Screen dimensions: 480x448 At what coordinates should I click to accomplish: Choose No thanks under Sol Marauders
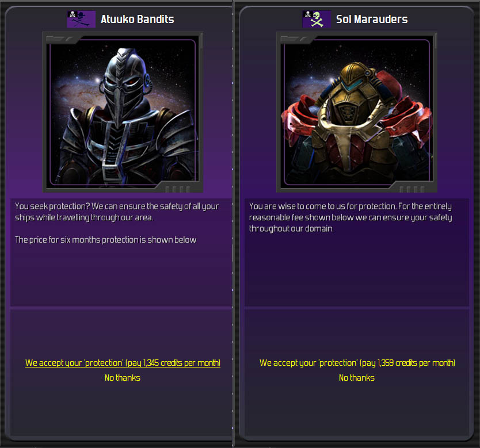[x=357, y=378]
